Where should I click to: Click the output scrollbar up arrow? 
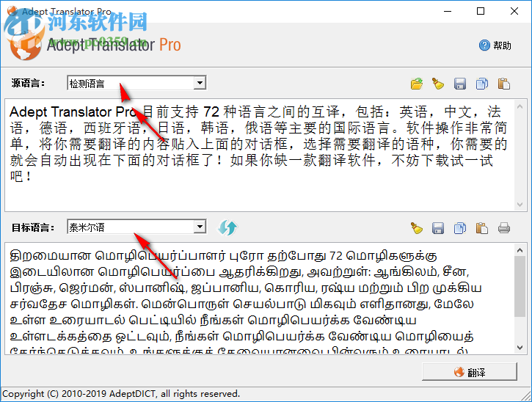520,250
